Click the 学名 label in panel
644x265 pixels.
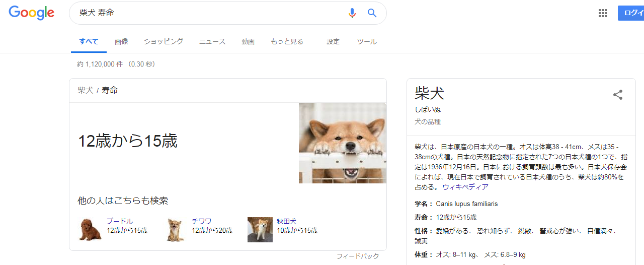pyautogui.click(x=424, y=204)
